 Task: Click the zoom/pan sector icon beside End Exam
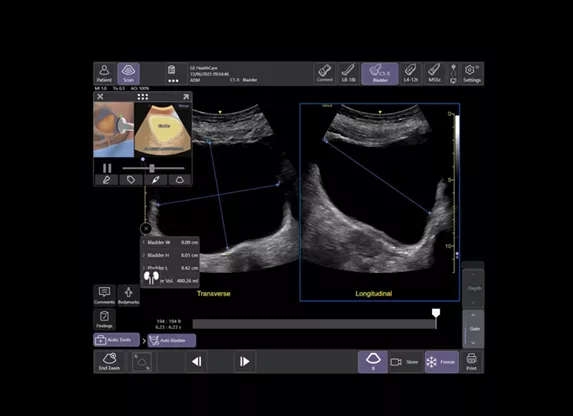142,362
